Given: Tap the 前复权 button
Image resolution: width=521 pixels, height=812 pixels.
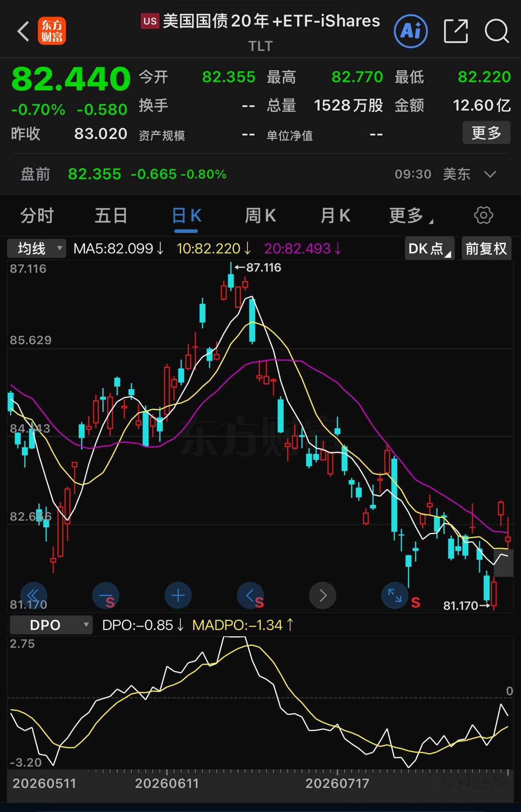Looking at the screenshot, I should click(486, 248).
